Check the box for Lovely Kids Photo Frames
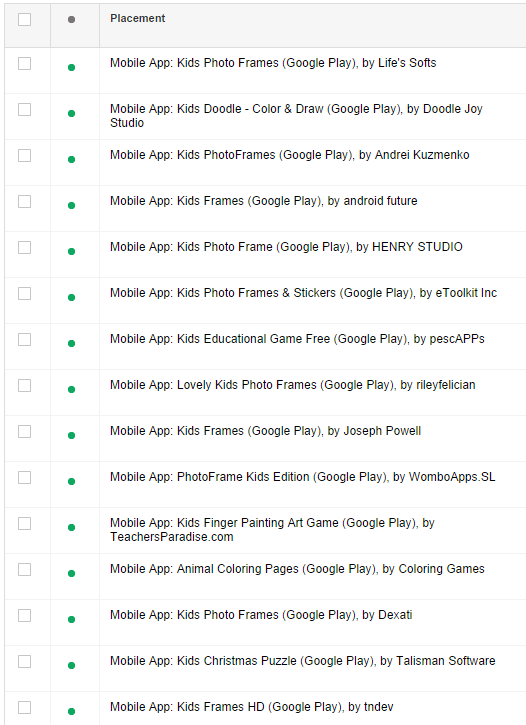This screenshot has height=725, width=526. tap(24, 386)
